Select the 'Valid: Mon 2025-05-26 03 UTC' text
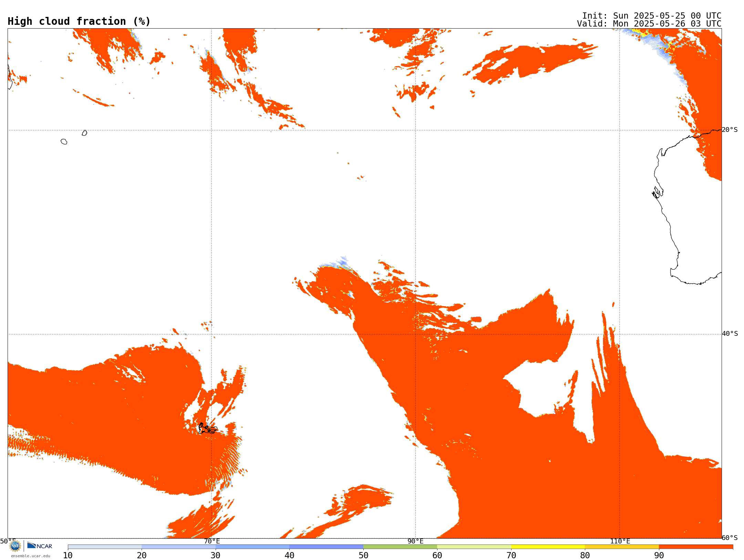The image size is (744, 560). (649, 24)
